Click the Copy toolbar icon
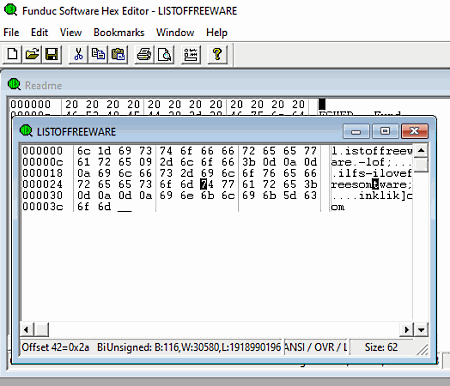The image size is (450, 386). [98, 54]
